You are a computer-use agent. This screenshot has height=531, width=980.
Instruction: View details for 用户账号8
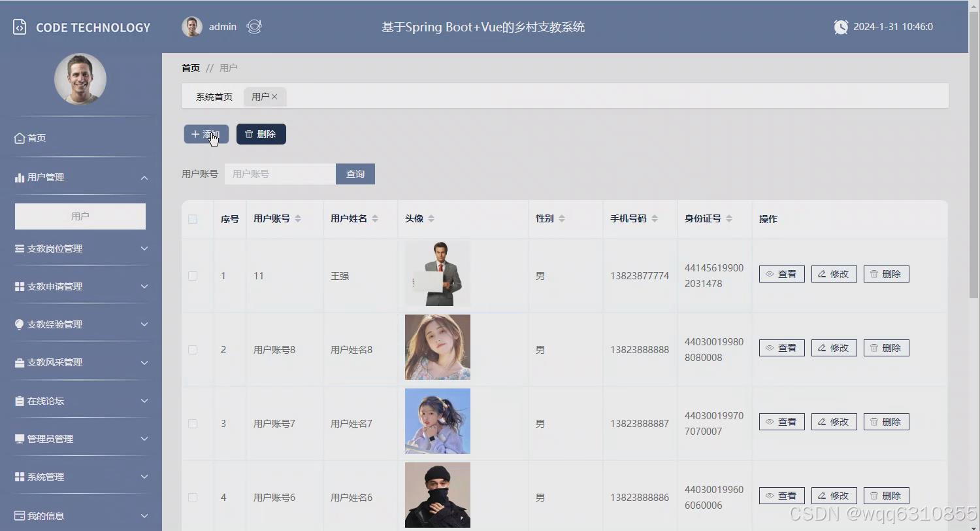[782, 348]
